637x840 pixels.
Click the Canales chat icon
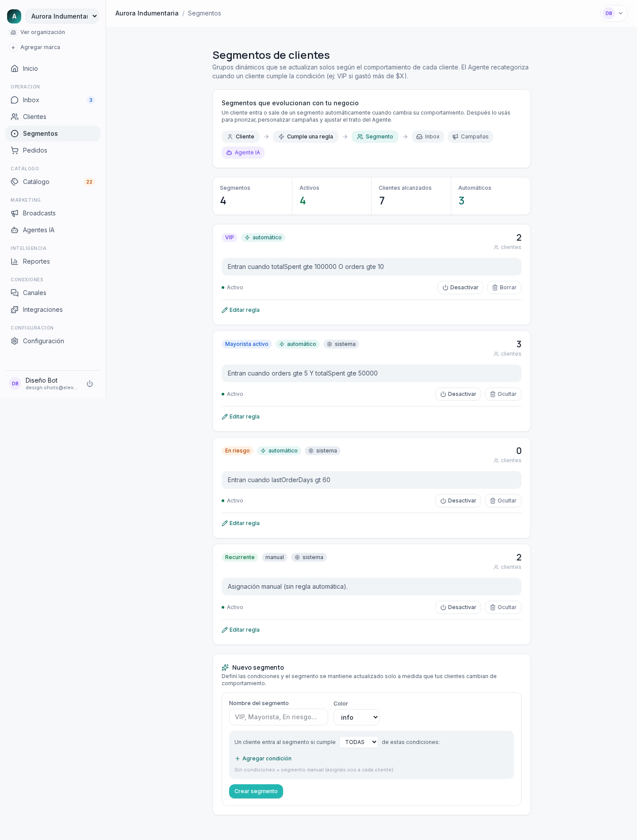tap(15, 293)
